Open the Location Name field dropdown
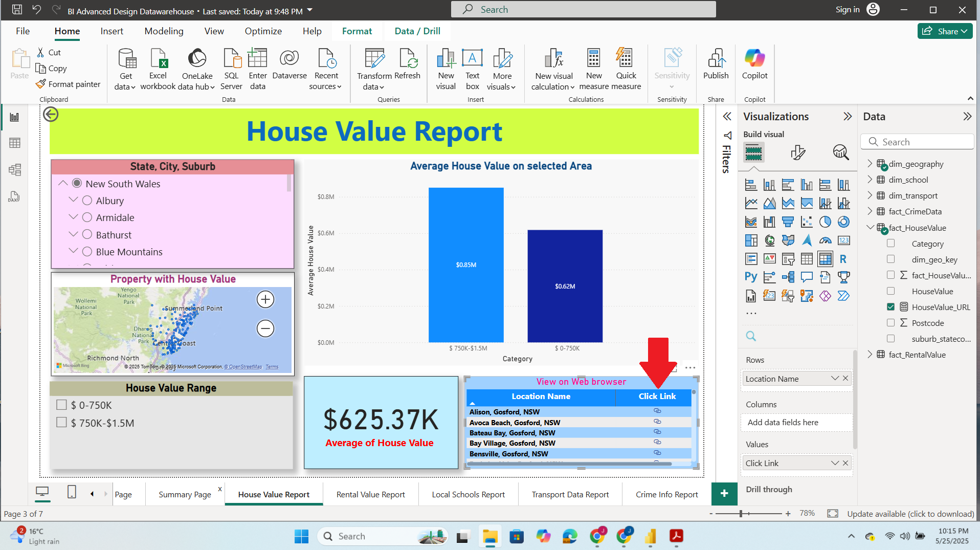980x550 pixels. 835,379
